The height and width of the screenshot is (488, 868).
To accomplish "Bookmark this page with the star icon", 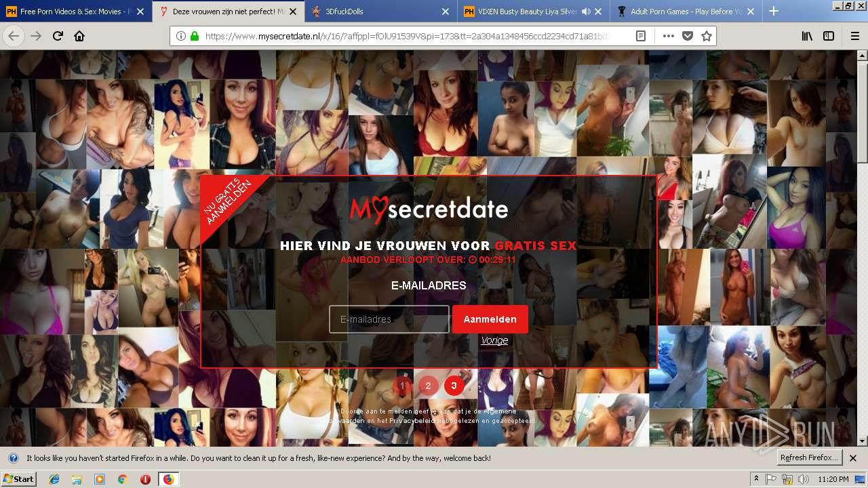I will coord(707,37).
